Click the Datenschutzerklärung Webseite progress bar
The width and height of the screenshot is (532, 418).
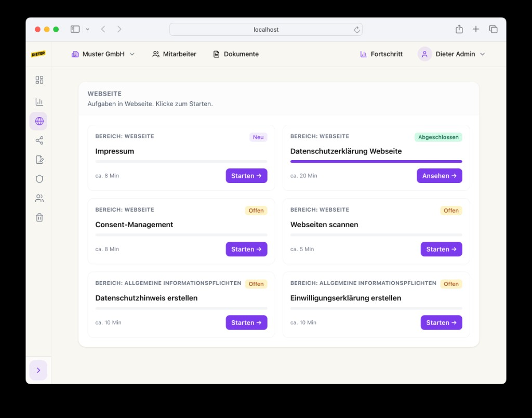coord(376,162)
